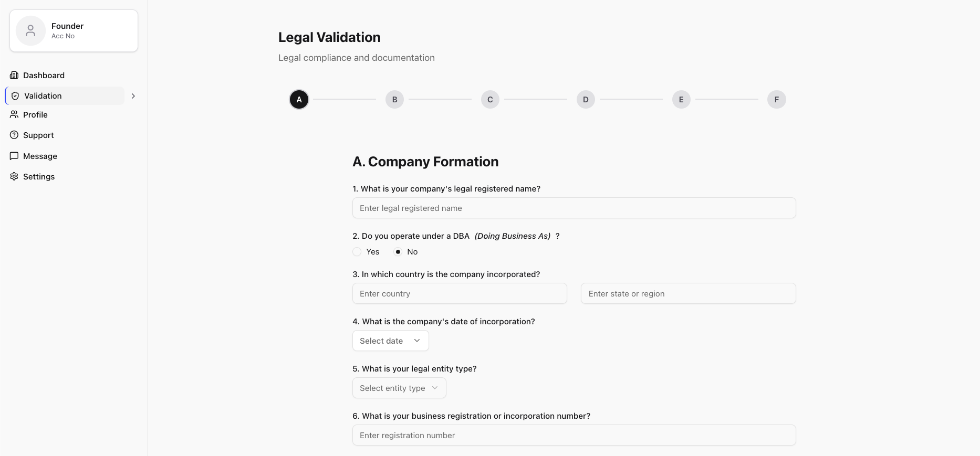Image resolution: width=980 pixels, height=456 pixels.
Task: Select No for DBA question
Action: click(398, 252)
